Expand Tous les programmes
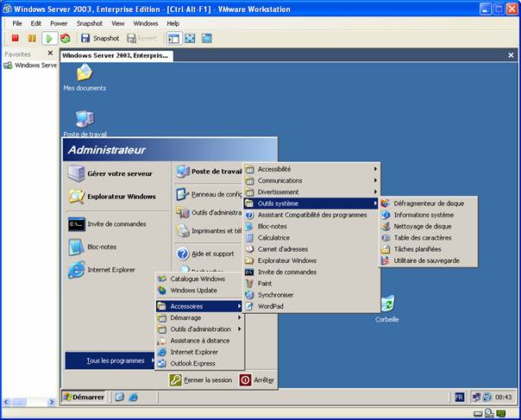 click(x=110, y=360)
